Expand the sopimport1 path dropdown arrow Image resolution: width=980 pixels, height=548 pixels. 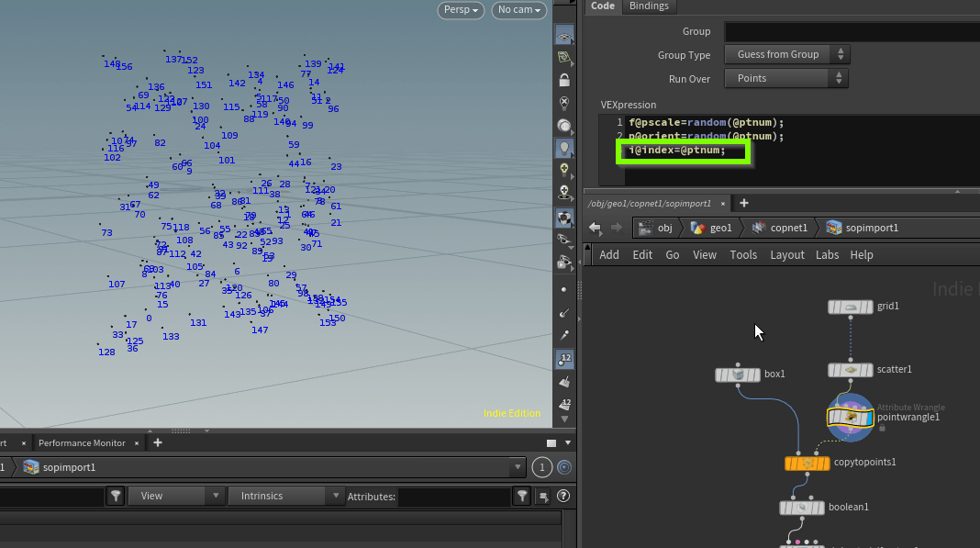(518, 467)
